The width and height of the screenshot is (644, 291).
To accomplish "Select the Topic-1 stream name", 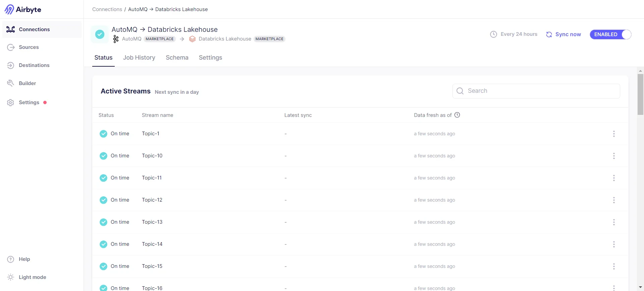I will 151,134.
